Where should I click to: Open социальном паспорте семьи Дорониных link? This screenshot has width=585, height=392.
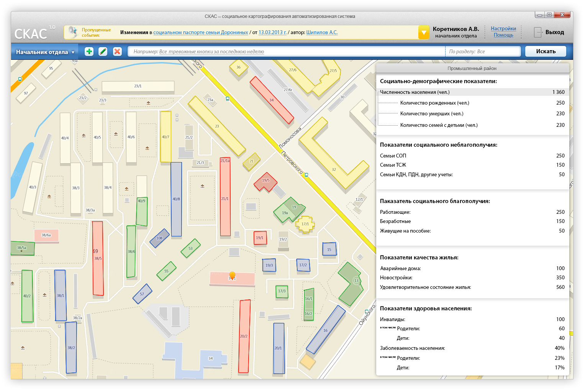pyautogui.click(x=201, y=32)
